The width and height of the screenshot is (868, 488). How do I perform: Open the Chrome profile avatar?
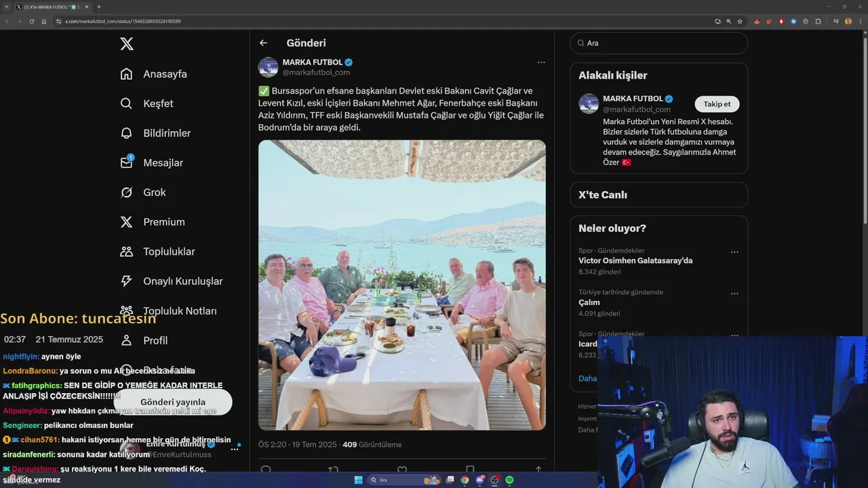[x=848, y=21]
